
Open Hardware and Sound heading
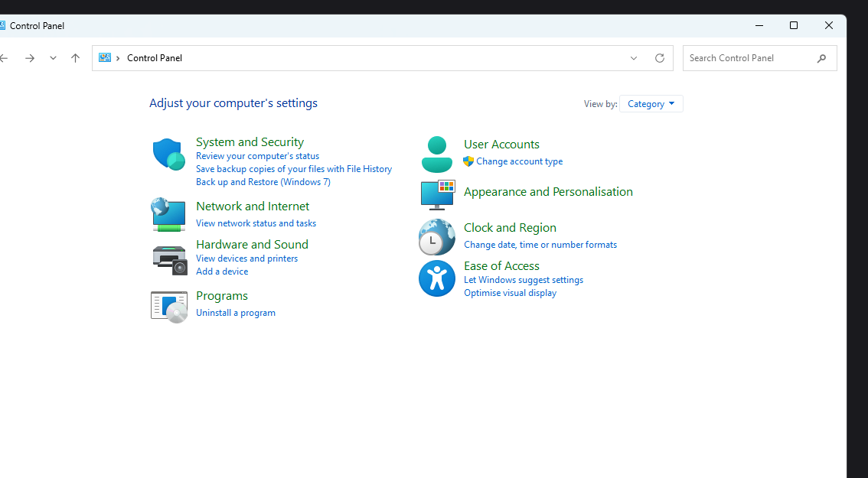[252, 244]
